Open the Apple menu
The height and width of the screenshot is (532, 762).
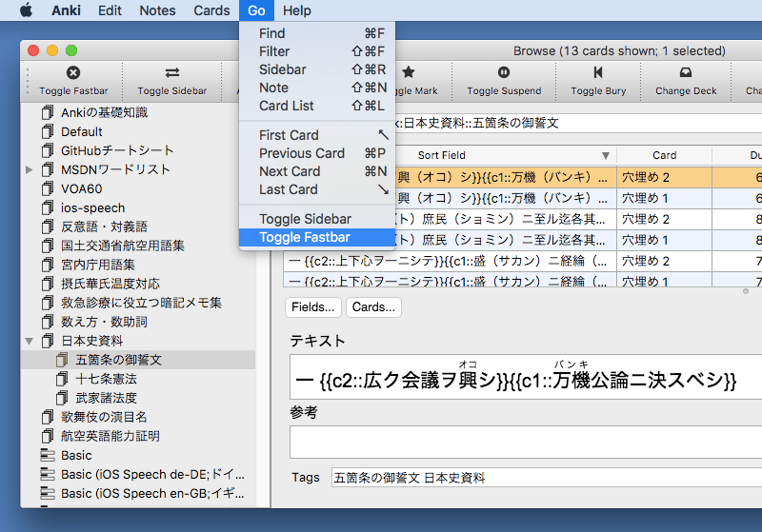click(x=27, y=10)
